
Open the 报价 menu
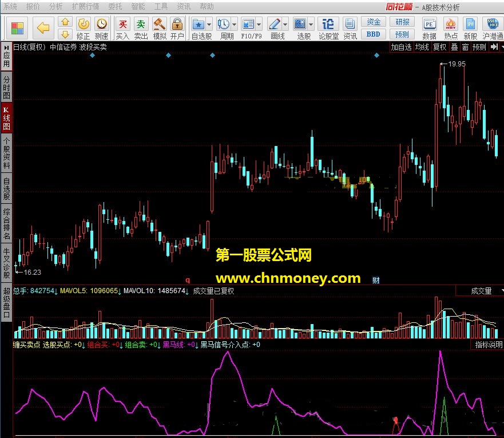click(x=33, y=6)
